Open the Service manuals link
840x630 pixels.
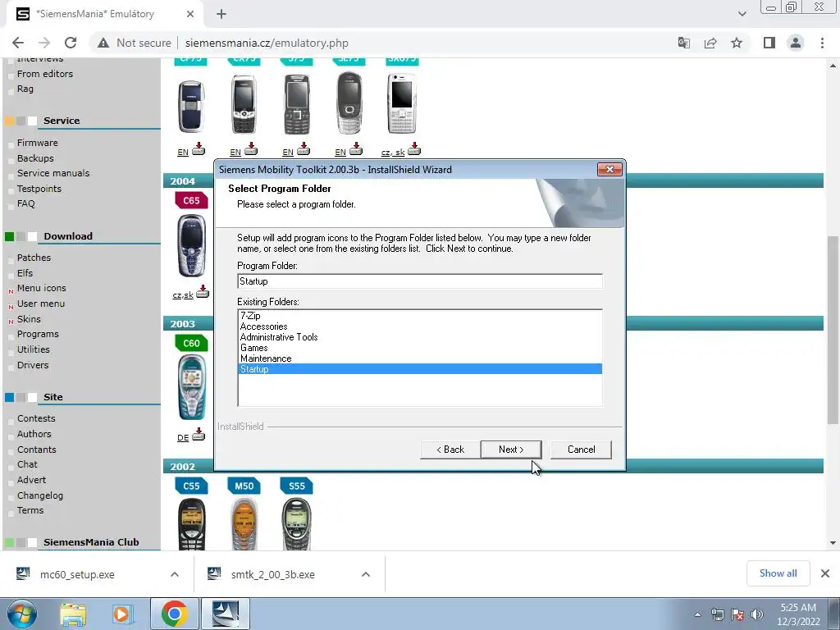(x=53, y=173)
